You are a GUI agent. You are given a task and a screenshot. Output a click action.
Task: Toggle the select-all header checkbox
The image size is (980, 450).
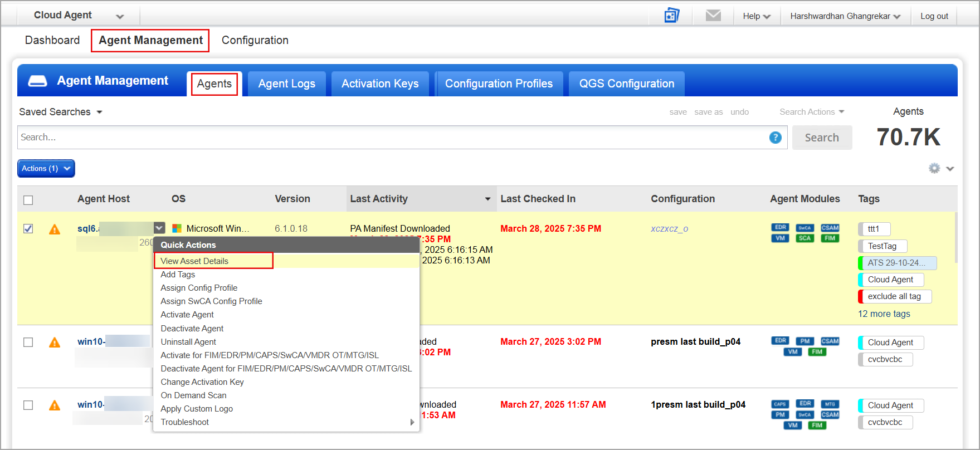tap(28, 200)
